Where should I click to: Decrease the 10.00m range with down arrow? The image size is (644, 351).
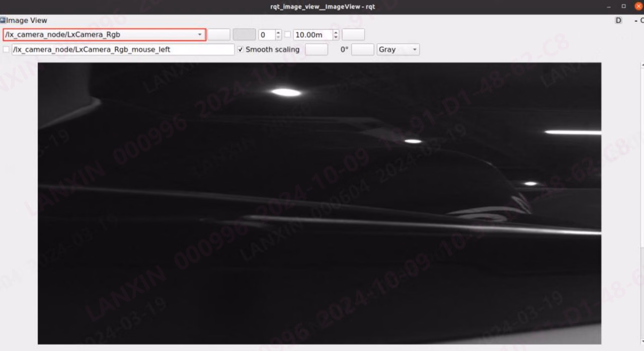pyautogui.click(x=336, y=38)
